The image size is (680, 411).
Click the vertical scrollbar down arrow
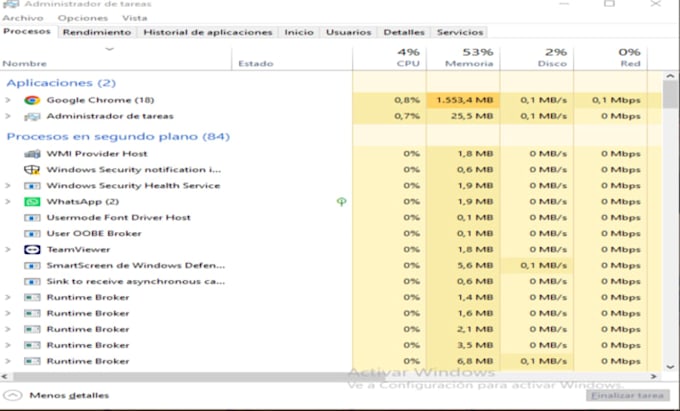pos(670,367)
